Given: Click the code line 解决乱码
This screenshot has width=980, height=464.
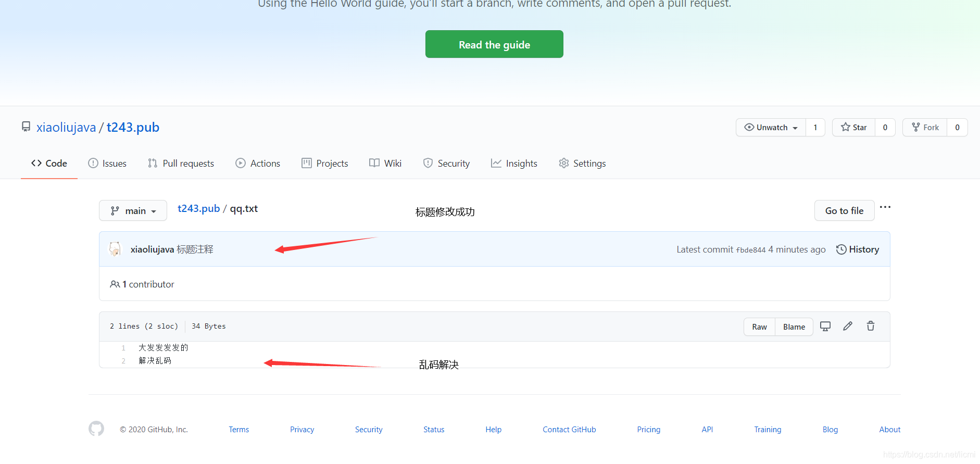Looking at the screenshot, I should tap(155, 360).
